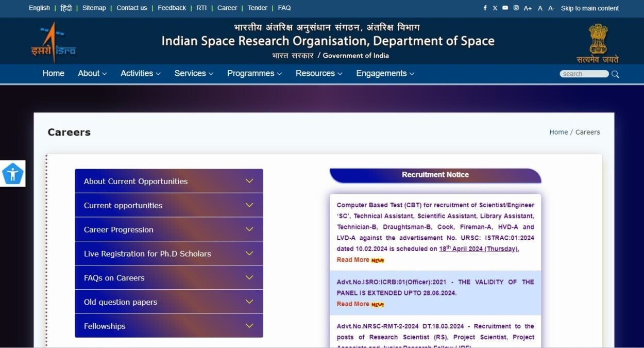The height and width of the screenshot is (348, 644).
Task: Open the FAQ top link
Action: [x=284, y=8]
